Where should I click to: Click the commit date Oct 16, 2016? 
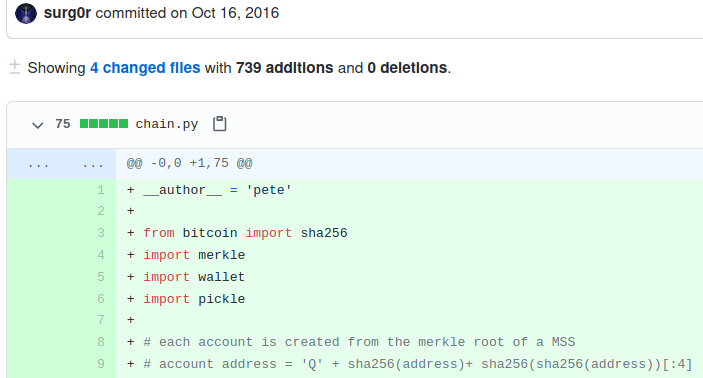click(235, 13)
